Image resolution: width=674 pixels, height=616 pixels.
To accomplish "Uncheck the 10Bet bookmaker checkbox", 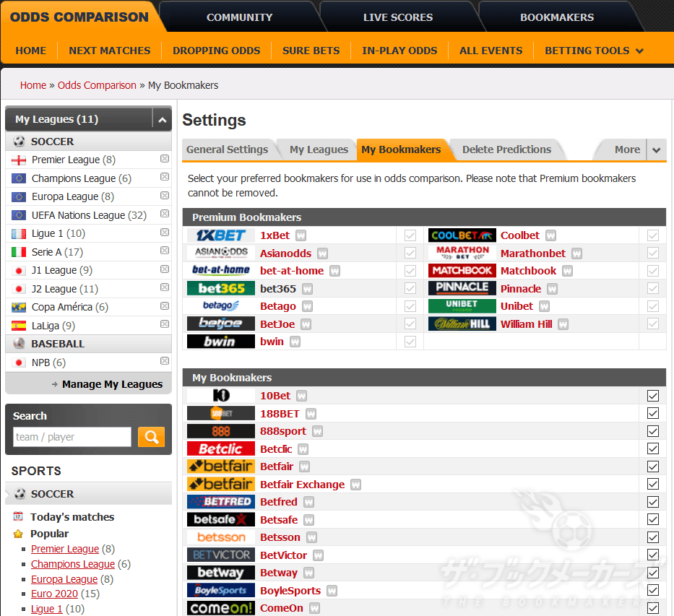I will [652, 396].
